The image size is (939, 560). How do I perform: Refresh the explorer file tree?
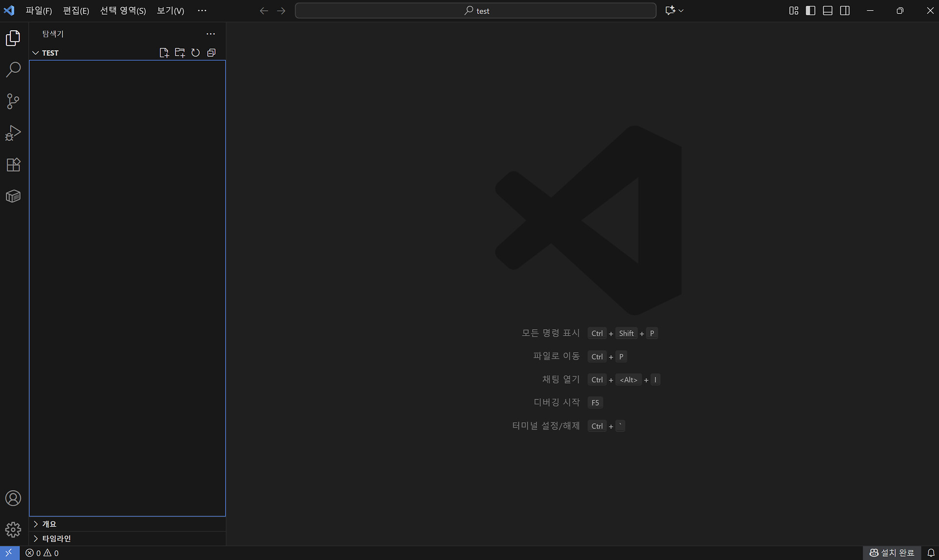(196, 53)
